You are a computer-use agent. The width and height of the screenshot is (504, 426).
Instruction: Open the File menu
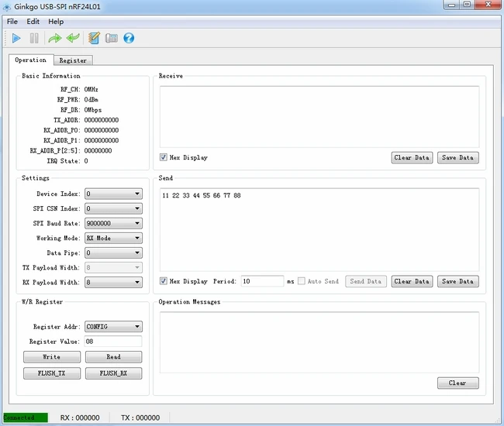(12, 22)
